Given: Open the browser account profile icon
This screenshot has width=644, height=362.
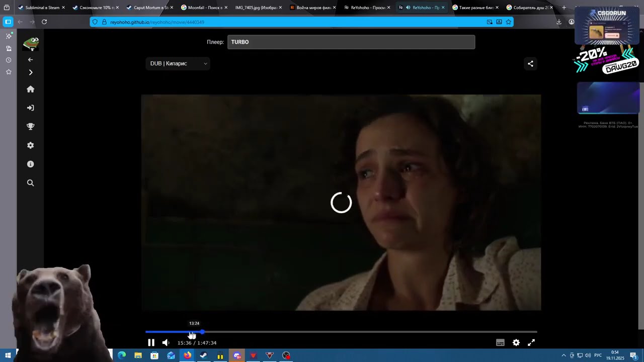Looking at the screenshot, I should click(x=571, y=22).
